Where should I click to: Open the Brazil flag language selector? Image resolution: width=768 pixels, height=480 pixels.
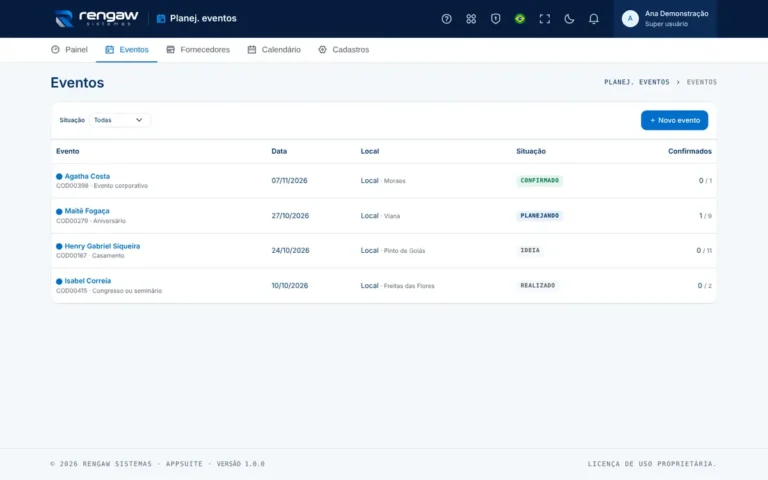[520, 19]
